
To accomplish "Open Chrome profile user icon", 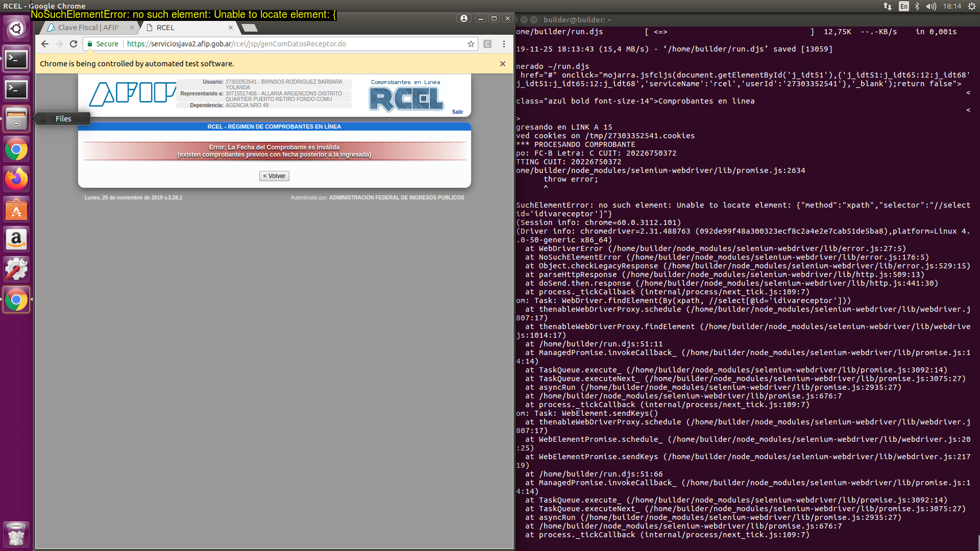I will pyautogui.click(x=463, y=18).
